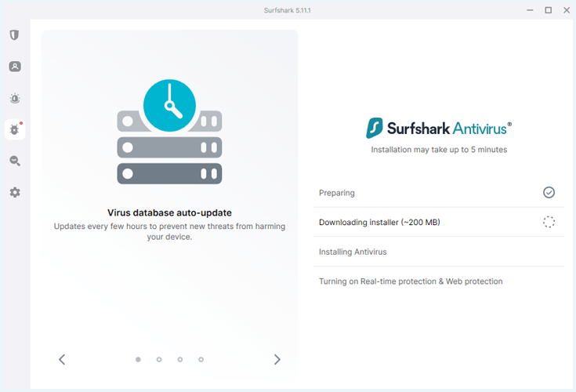Go to next slide with right arrow

pos(277,359)
